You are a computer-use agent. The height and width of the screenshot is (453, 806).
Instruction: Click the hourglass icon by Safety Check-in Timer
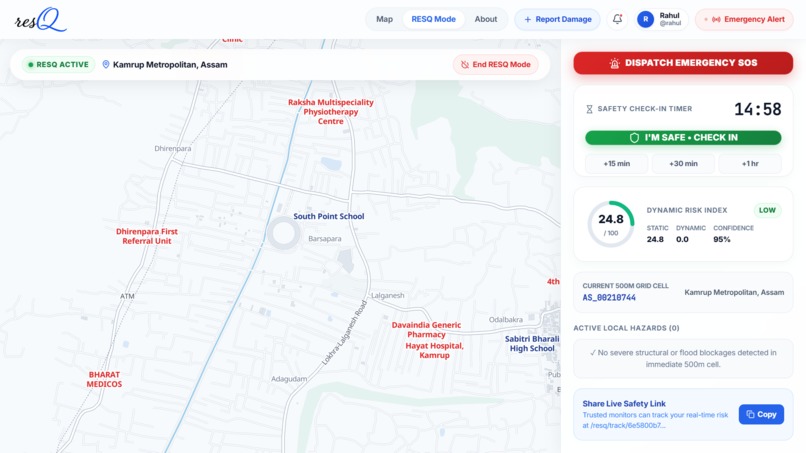coord(589,109)
